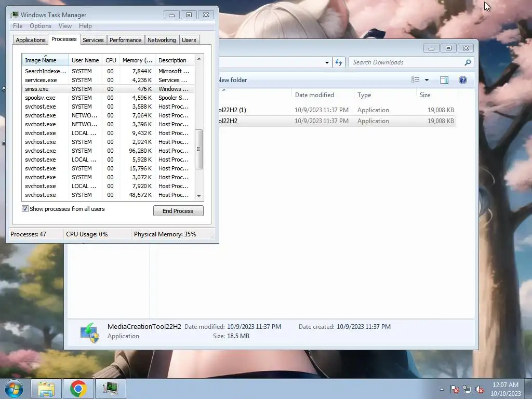Select svchost.exe using 96,280 K memory
Image resolution: width=532 pixels, height=399 pixels.
(108, 151)
